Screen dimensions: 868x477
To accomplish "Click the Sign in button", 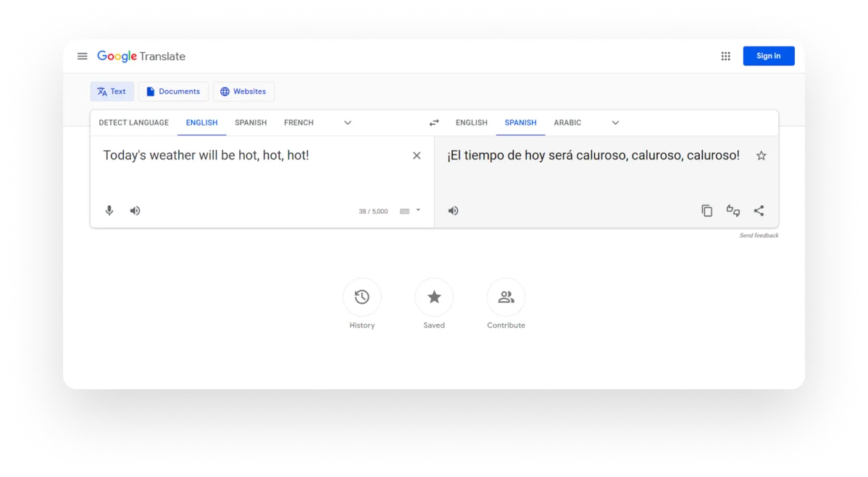I will point(768,56).
